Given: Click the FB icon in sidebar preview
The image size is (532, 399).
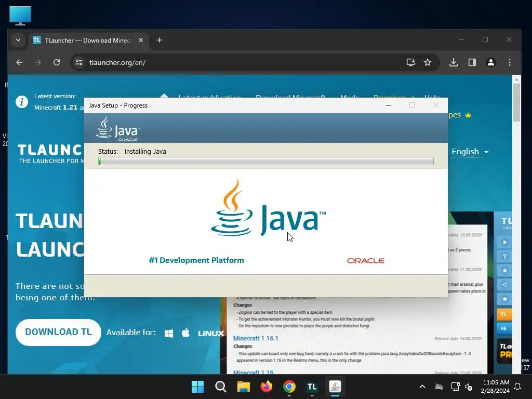Looking at the screenshot, I should [x=504, y=328].
